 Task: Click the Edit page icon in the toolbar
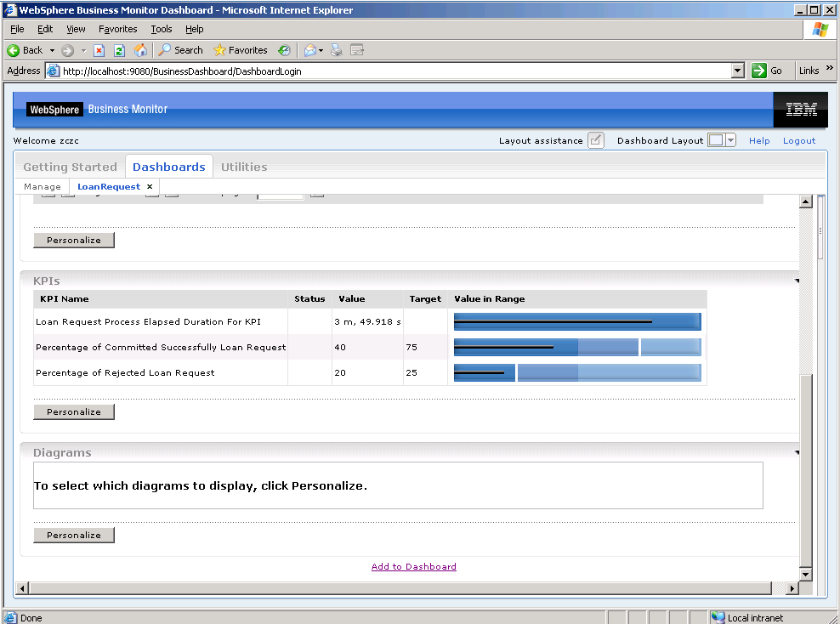click(357, 50)
